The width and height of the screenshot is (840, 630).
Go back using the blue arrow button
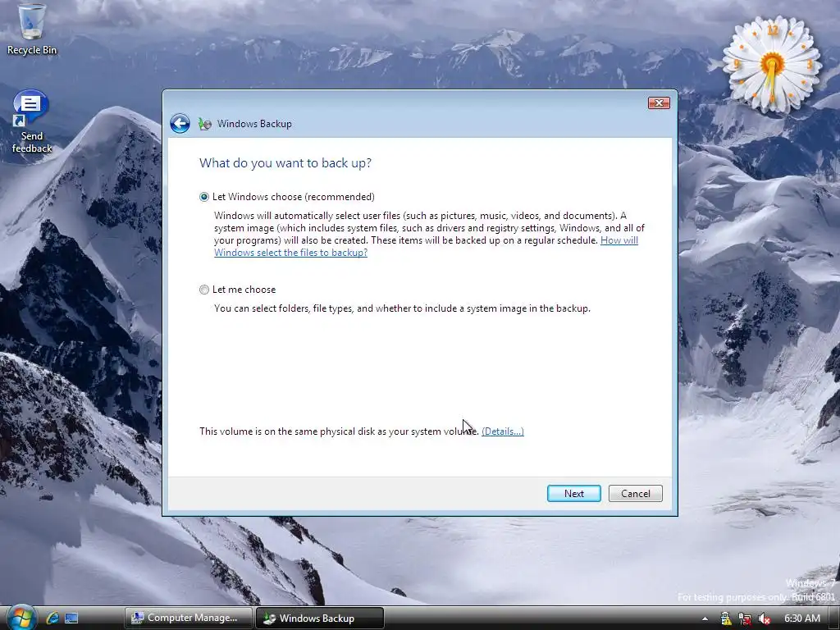[180, 124]
